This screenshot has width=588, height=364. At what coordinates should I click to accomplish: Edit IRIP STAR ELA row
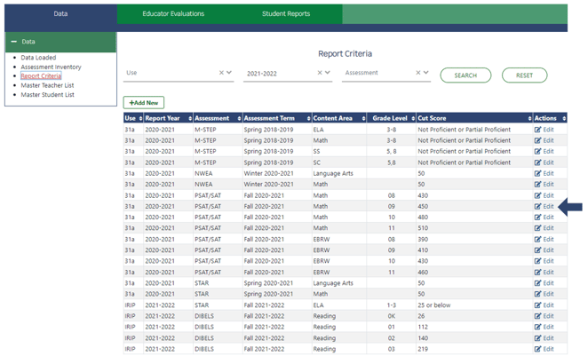tap(544, 305)
